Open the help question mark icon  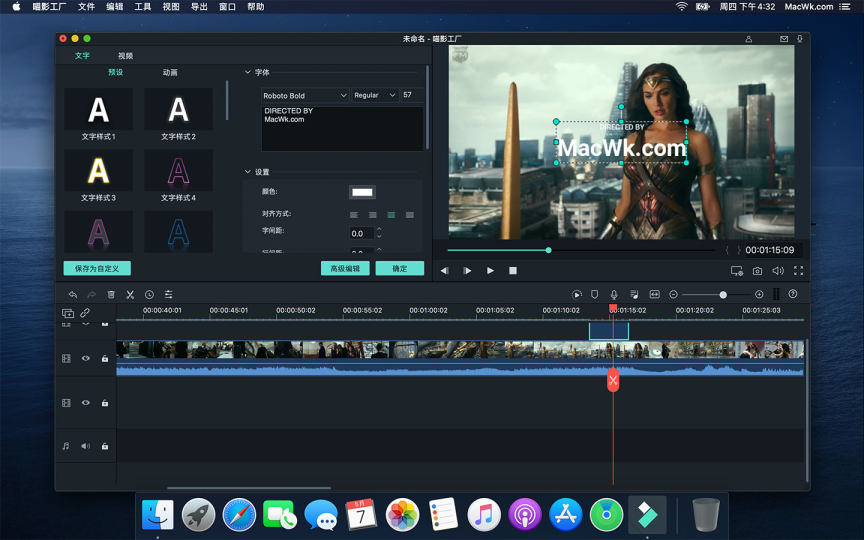(793, 294)
